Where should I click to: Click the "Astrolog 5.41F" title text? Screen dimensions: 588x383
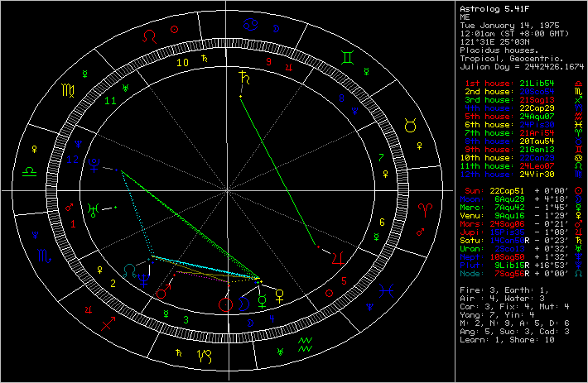(x=497, y=7)
